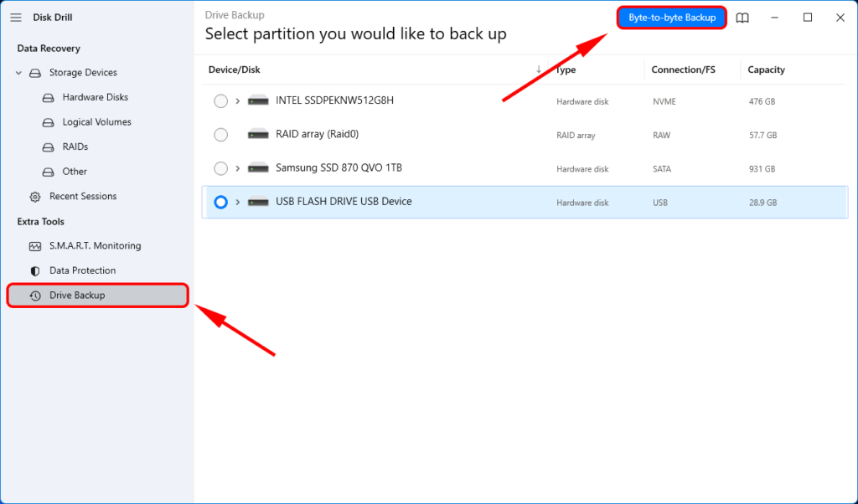Viewport: 858px width, 504px height.
Task: Click the Data Protection shield icon
Action: tap(35, 270)
